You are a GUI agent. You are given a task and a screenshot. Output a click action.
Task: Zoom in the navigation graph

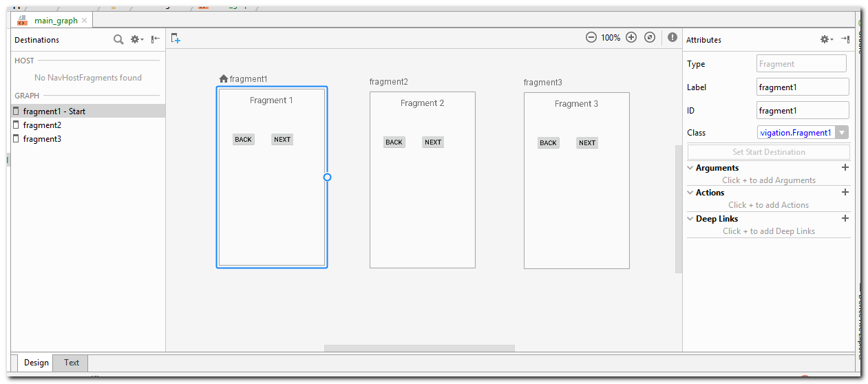pos(631,38)
